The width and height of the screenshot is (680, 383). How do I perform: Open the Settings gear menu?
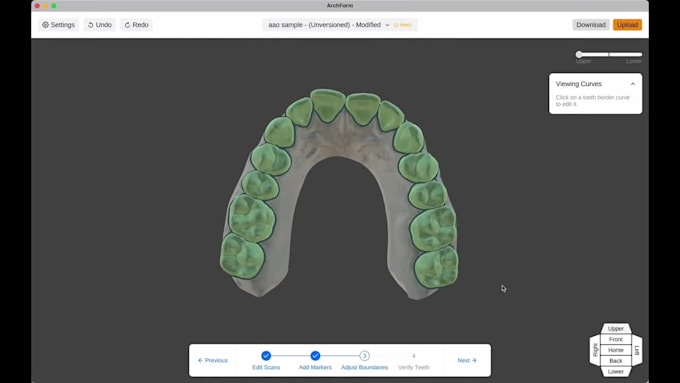[58, 25]
